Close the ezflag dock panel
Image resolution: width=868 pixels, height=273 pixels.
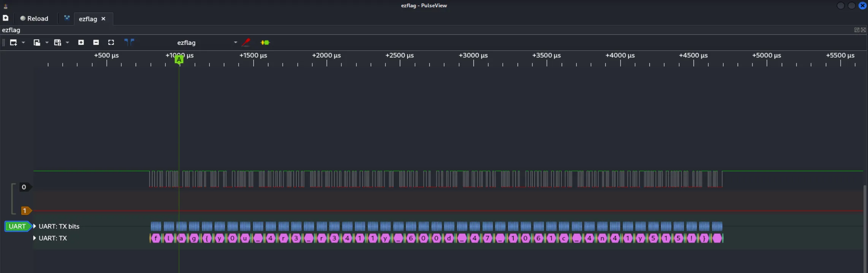coord(863,30)
